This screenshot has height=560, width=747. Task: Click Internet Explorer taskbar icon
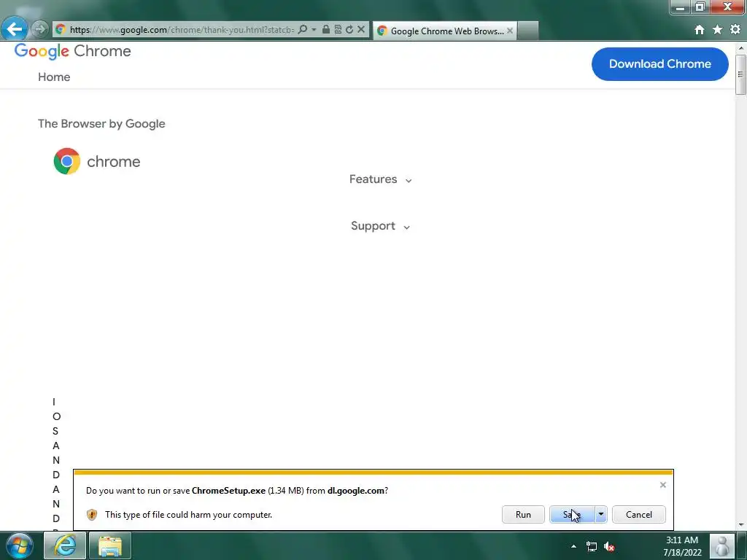(65, 545)
